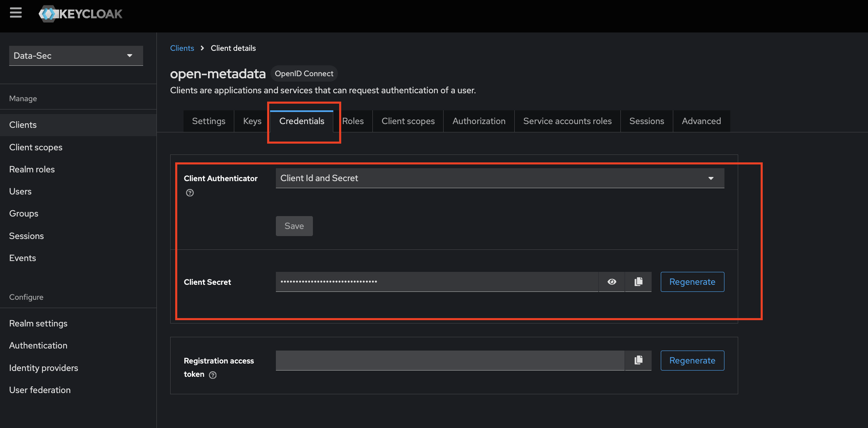Image resolution: width=868 pixels, height=428 pixels.
Task: Follow the Clients breadcrumb link
Action: coord(182,48)
